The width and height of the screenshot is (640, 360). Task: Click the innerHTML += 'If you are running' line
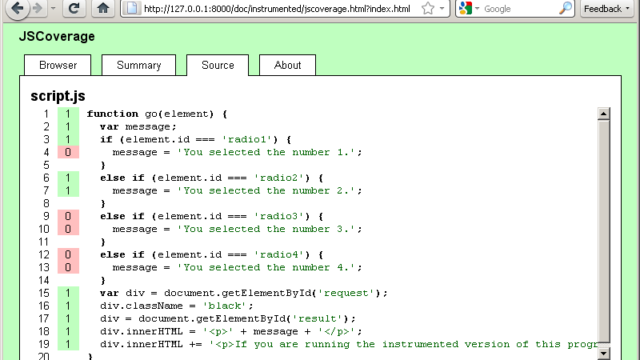[349, 344]
